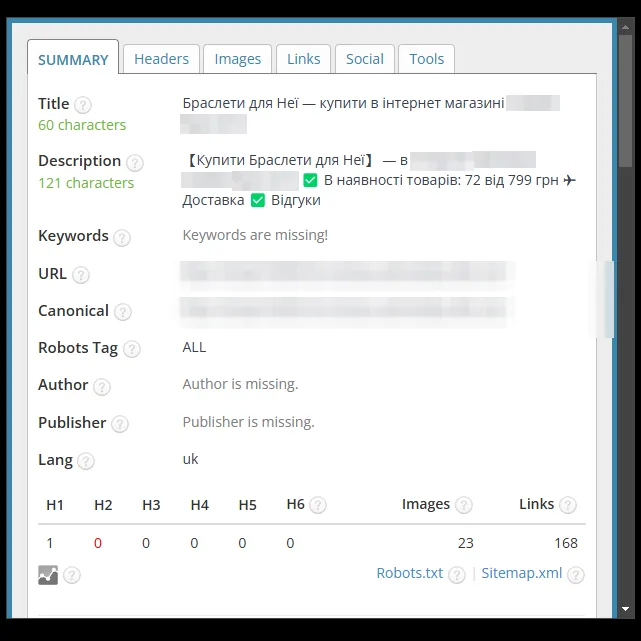Click the help icon next to Lang
Screen dimensions: 641x641
tap(86, 461)
